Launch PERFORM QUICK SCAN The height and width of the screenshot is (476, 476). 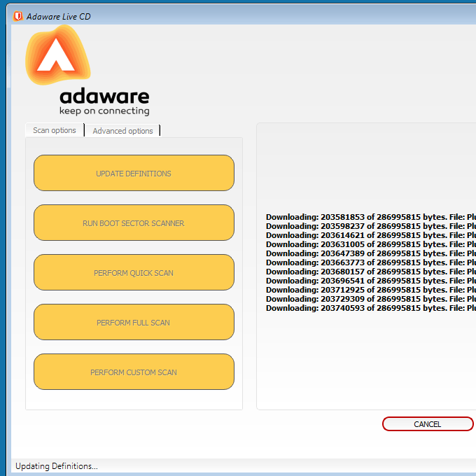tap(134, 272)
